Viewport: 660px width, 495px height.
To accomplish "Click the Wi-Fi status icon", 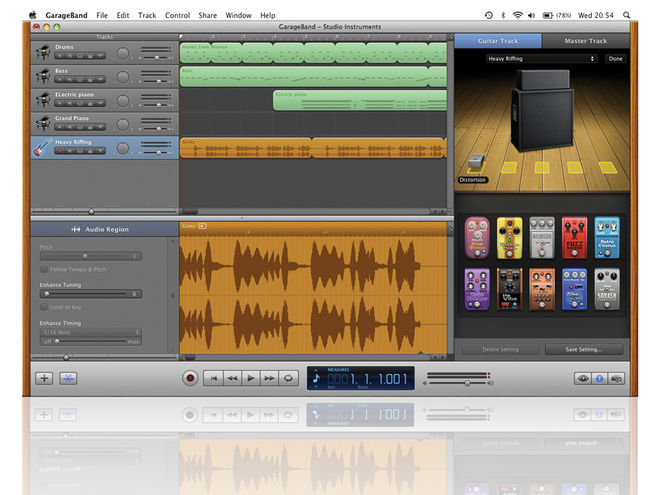I will click(x=517, y=15).
